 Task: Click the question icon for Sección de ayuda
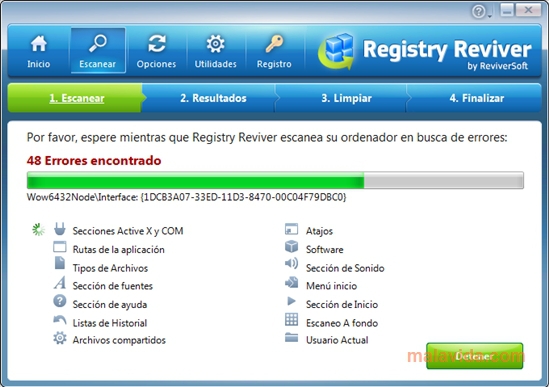60,301
